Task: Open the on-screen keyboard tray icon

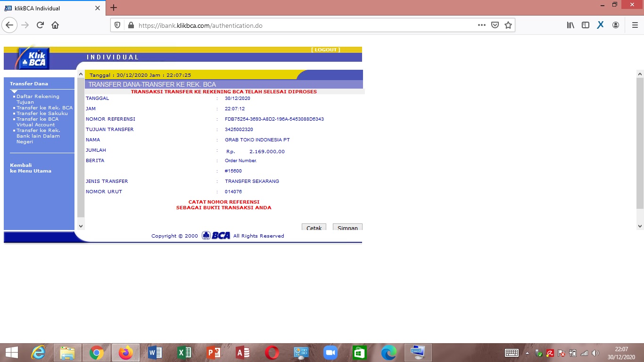Action: click(x=512, y=353)
